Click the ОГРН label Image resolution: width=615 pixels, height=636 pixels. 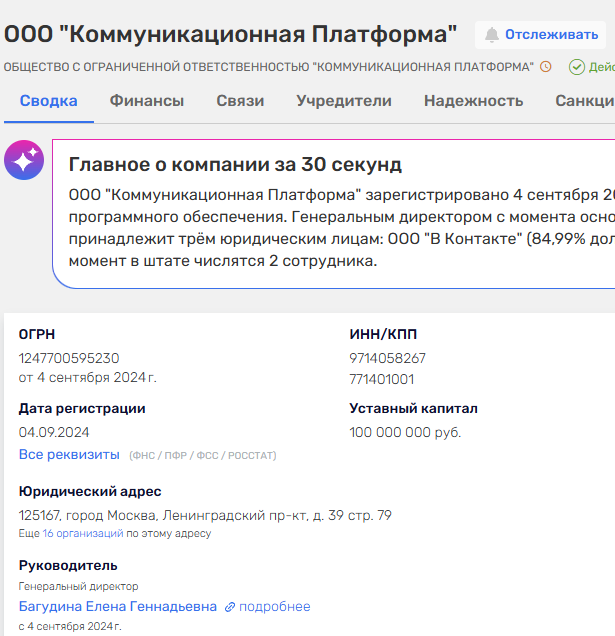pos(37,334)
